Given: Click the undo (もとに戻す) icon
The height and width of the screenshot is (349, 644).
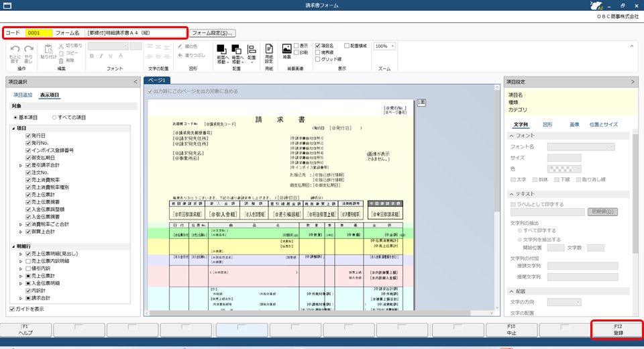Looking at the screenshot, I should tap(15, 49).
